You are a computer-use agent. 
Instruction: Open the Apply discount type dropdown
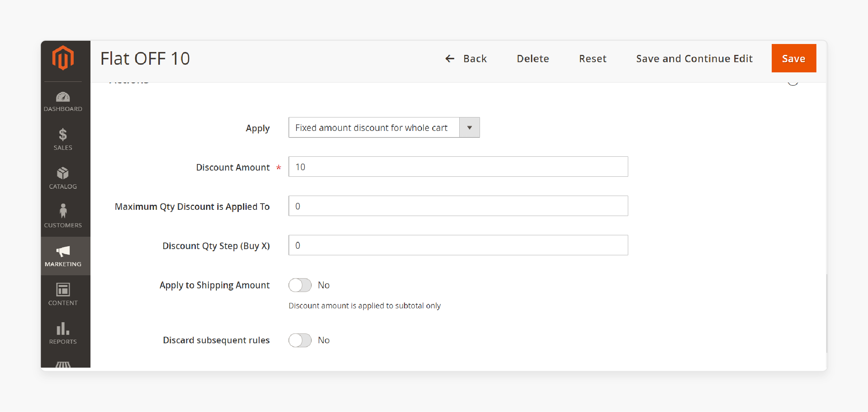click(x=469, y=127)
